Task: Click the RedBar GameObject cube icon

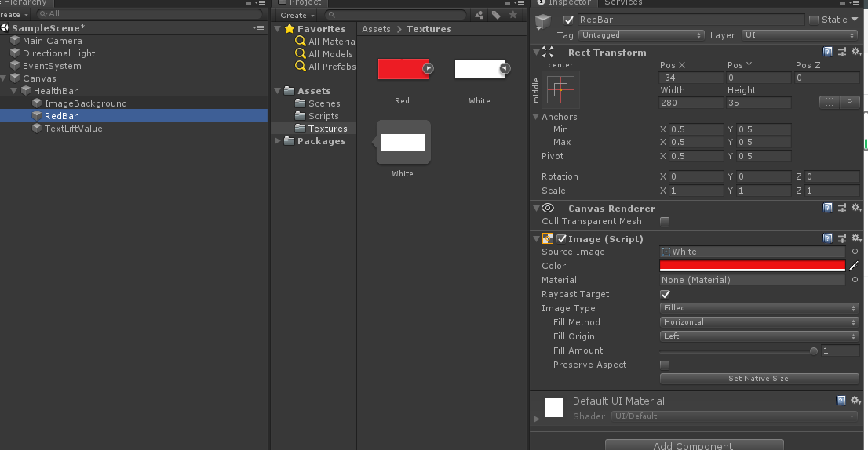Action: pos(37,115)
